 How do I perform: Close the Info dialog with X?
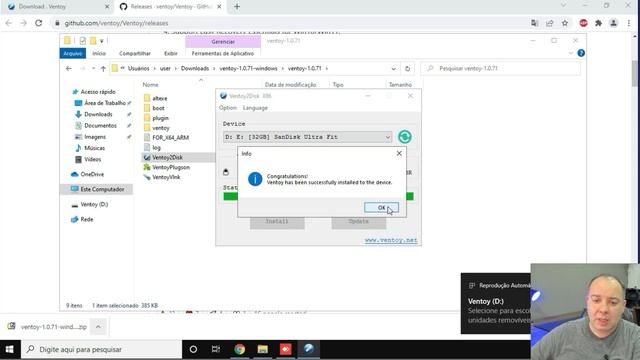[x=399, y=153]
